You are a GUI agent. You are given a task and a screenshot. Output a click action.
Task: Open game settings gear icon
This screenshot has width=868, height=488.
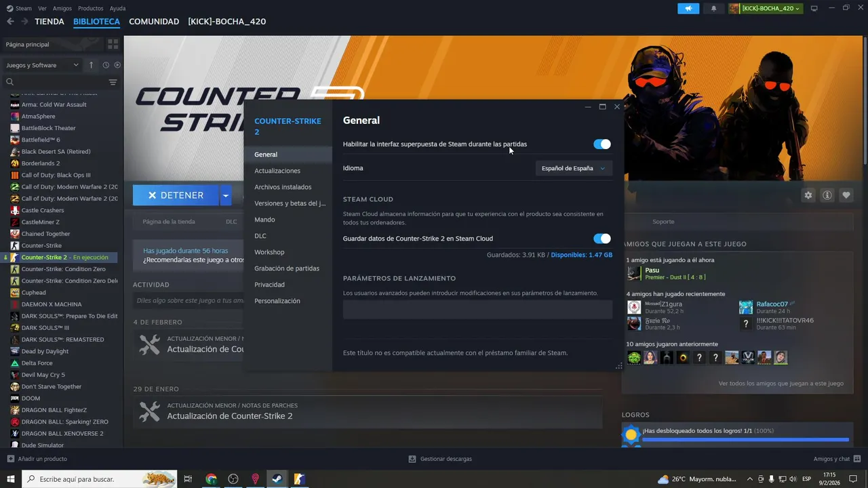coord(808,195)
